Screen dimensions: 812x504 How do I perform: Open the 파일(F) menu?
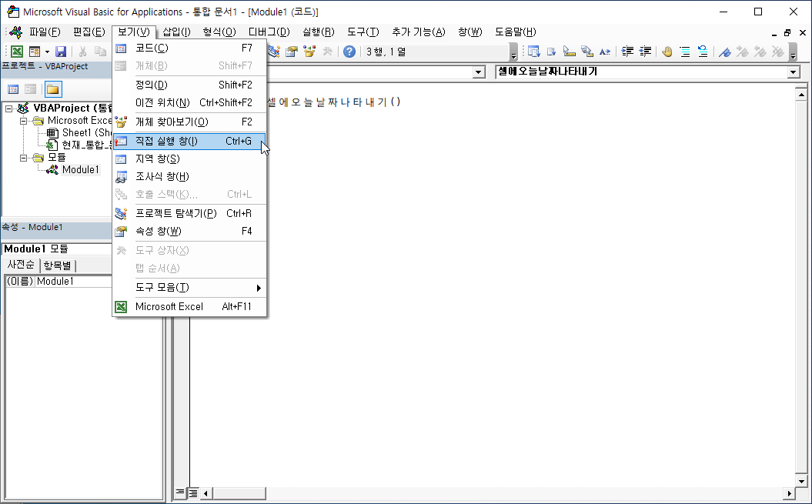45,32
